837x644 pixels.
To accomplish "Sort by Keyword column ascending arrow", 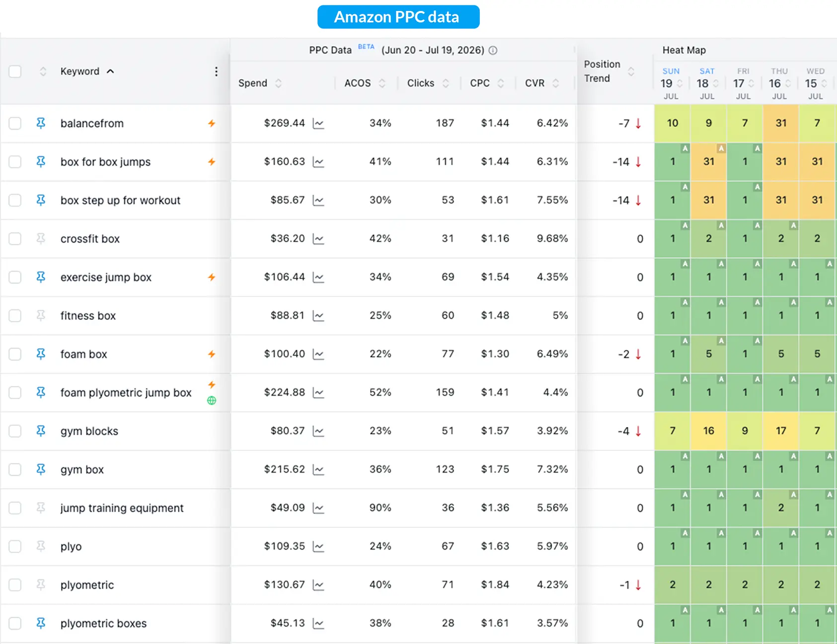I will click(x=110, y=72).
